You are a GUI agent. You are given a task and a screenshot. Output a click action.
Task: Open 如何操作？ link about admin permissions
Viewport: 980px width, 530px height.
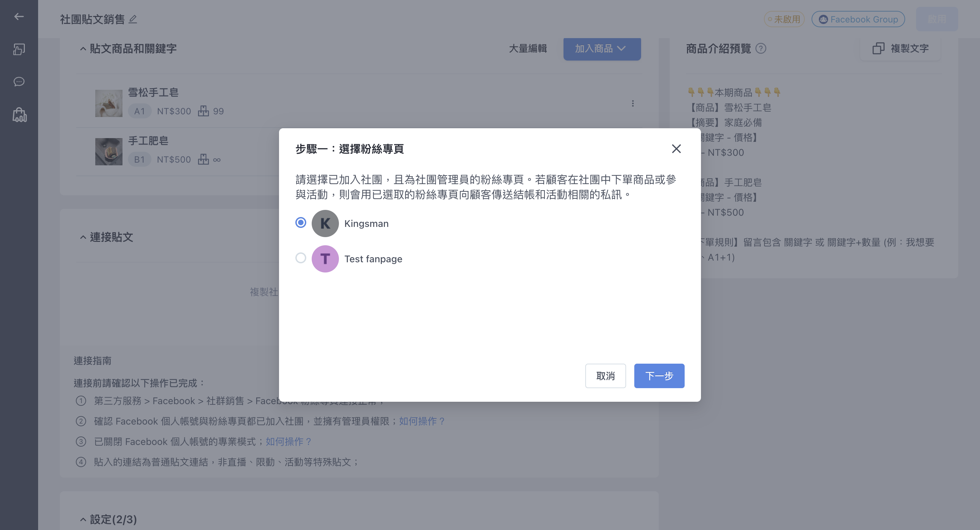(422, 421)
